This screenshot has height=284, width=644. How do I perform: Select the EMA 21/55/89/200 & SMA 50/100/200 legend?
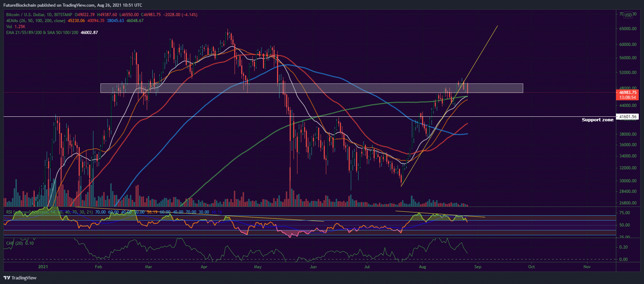(42, 33)
